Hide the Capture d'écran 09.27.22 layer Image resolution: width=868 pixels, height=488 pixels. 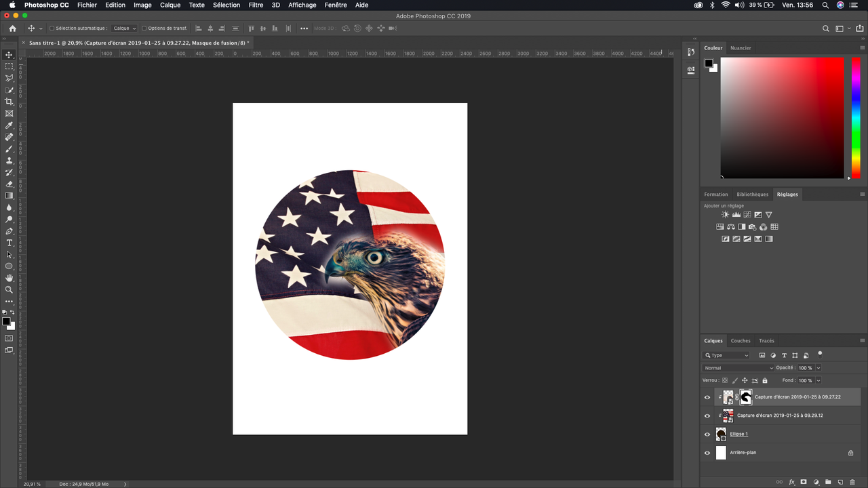click(x=707, y=397)
